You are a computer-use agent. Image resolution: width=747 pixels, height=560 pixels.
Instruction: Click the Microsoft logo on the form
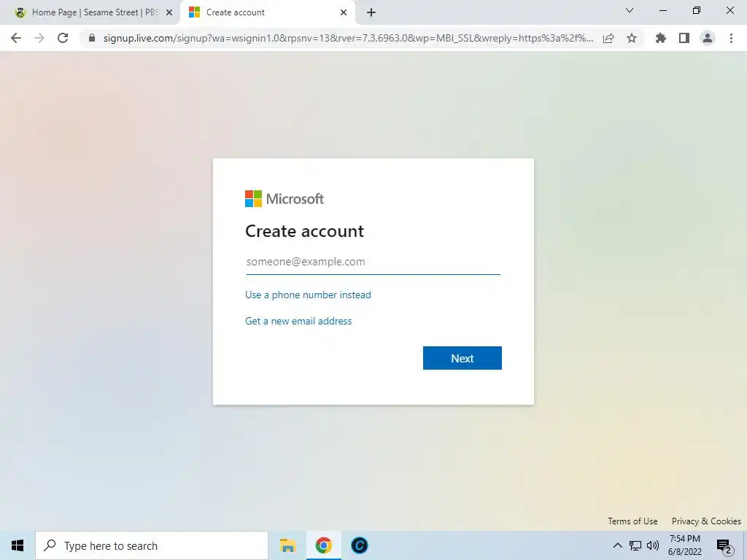(x=285, y=198)
